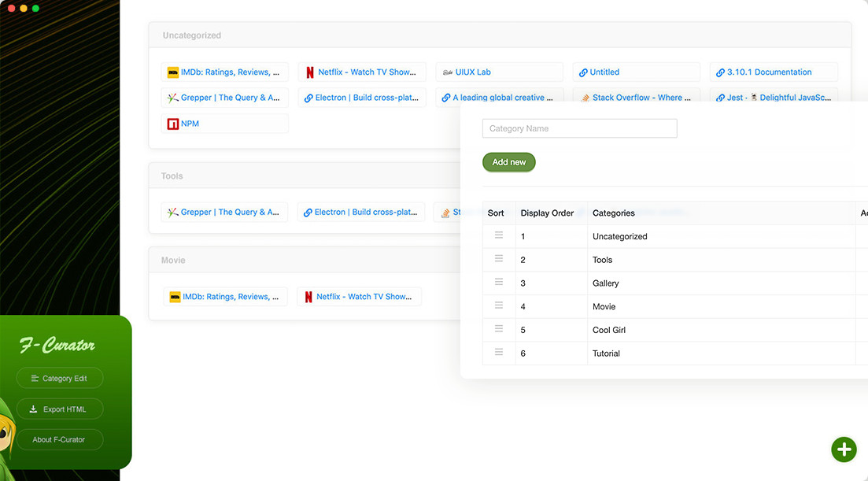
Task: Click display order 1 cell
Action: click(x=552, y=236)
